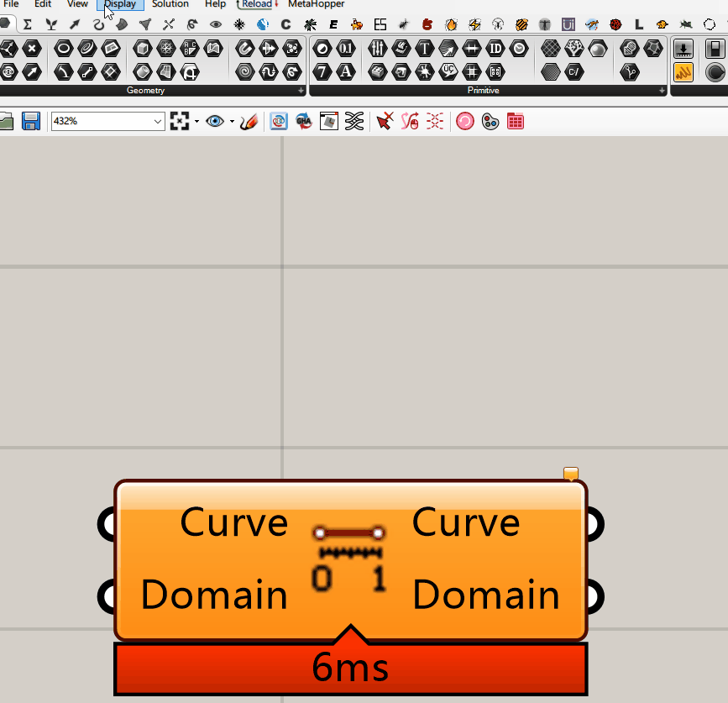Save the current Grasshopper definition

[31, 121]
